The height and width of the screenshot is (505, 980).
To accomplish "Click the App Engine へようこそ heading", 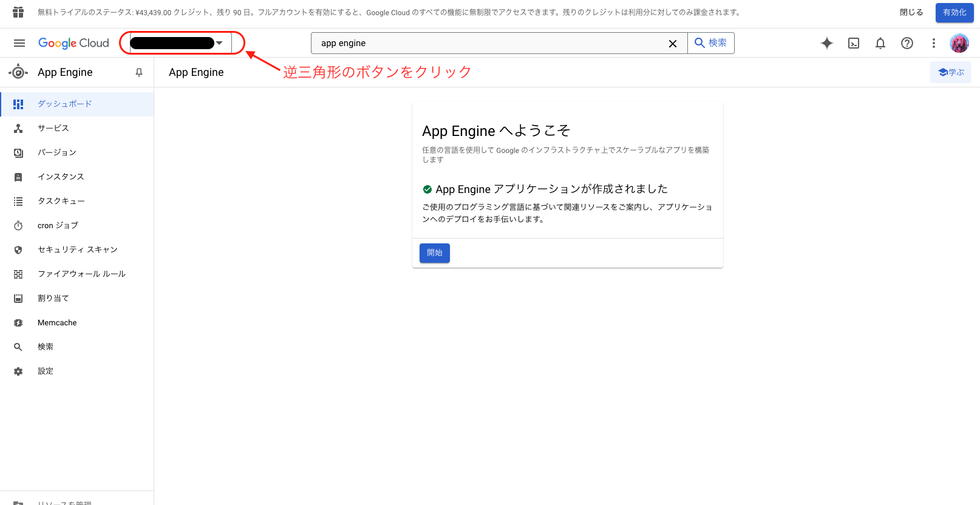I will pos(496,130).
